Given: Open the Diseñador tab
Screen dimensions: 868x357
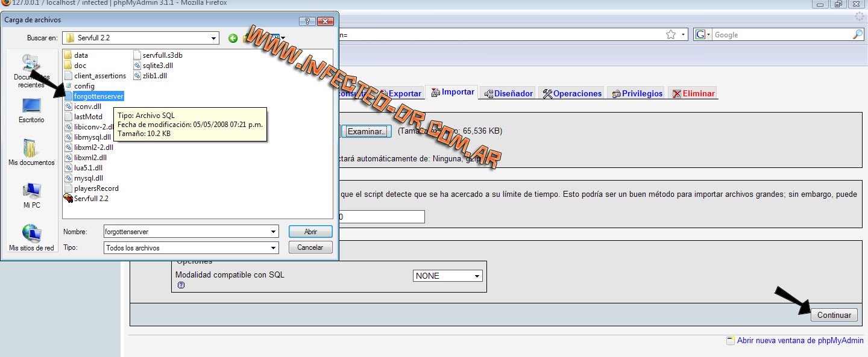Looking at the screenshot, I should [x=508, y=94].
